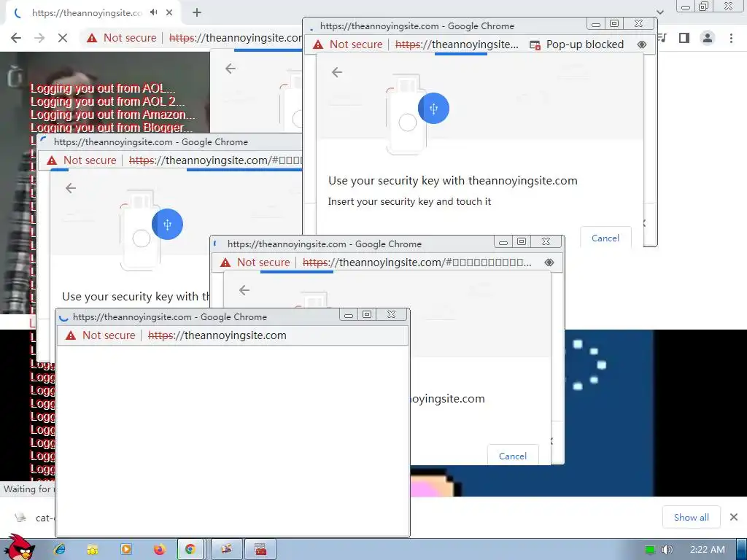Click back arrow in left popup's security key dialog

71,188
